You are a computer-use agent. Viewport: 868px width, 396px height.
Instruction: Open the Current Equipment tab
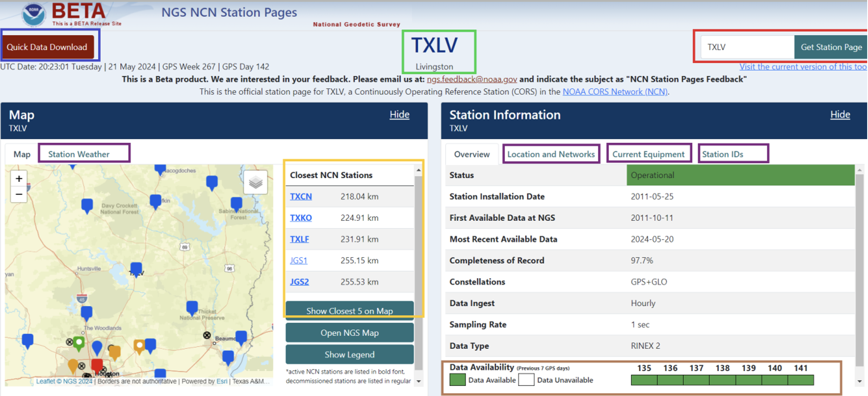pyautogui.click(x=648, y=154)
